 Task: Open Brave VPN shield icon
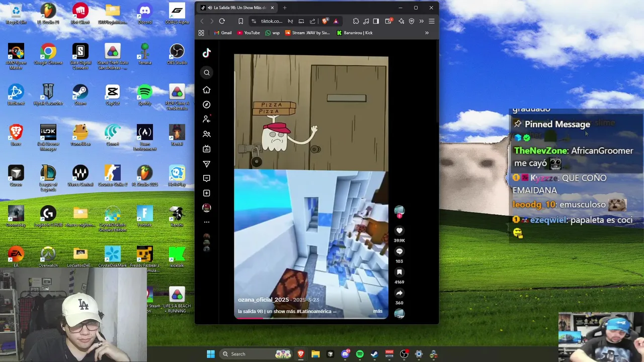(412, 21)
